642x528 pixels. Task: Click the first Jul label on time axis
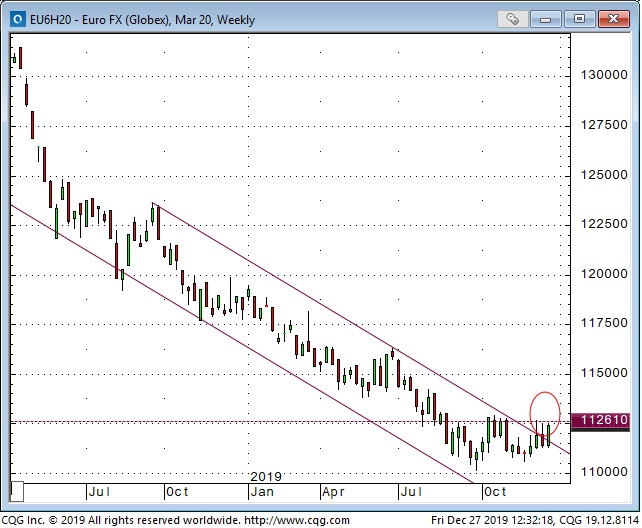point(99,492)
